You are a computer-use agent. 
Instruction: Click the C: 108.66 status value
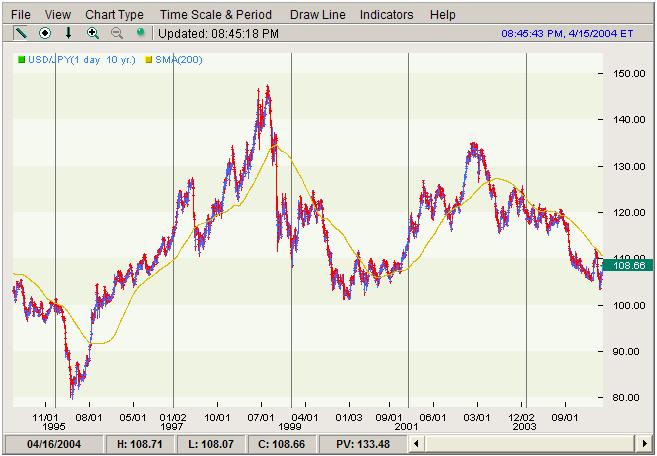click(282, 444)
